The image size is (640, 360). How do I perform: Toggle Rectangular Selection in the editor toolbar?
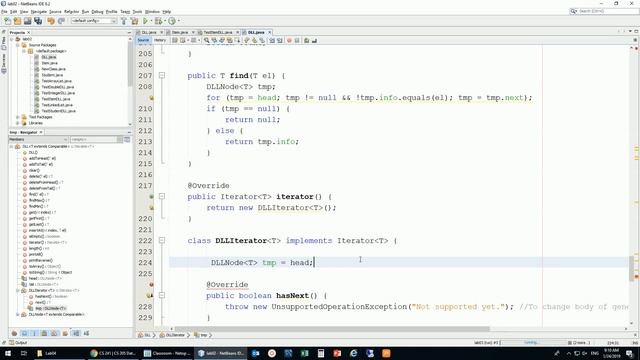(x=237, y=40)
